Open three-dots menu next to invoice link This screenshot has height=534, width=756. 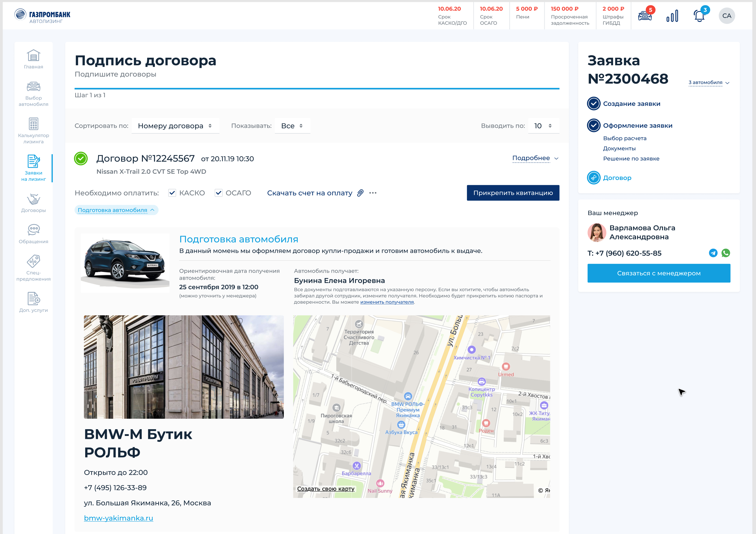pyautogui.click(x=373, y=193)
